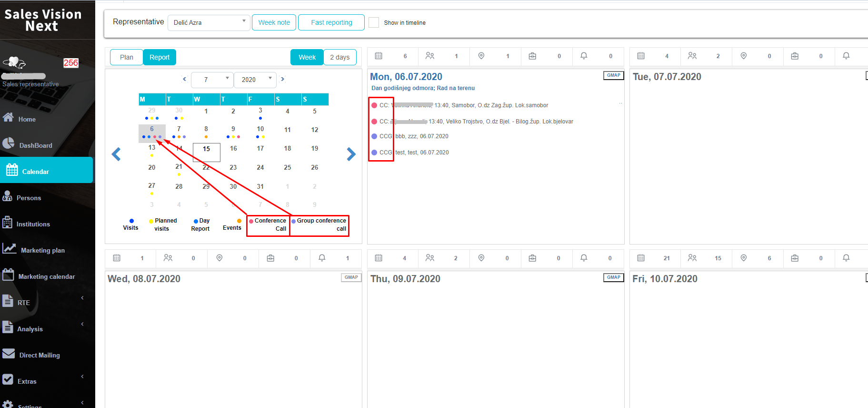Go to previous week with large left arrow

click(x=116, y=154)
